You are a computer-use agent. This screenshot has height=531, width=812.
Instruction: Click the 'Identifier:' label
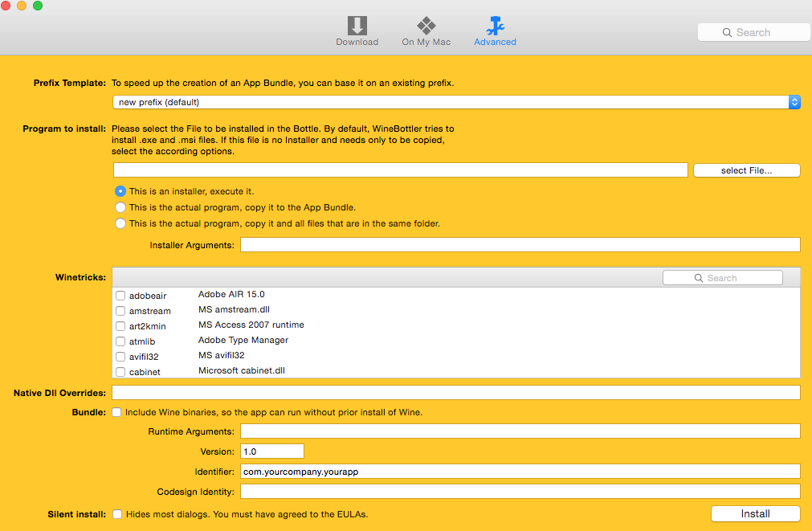point(214,472)
